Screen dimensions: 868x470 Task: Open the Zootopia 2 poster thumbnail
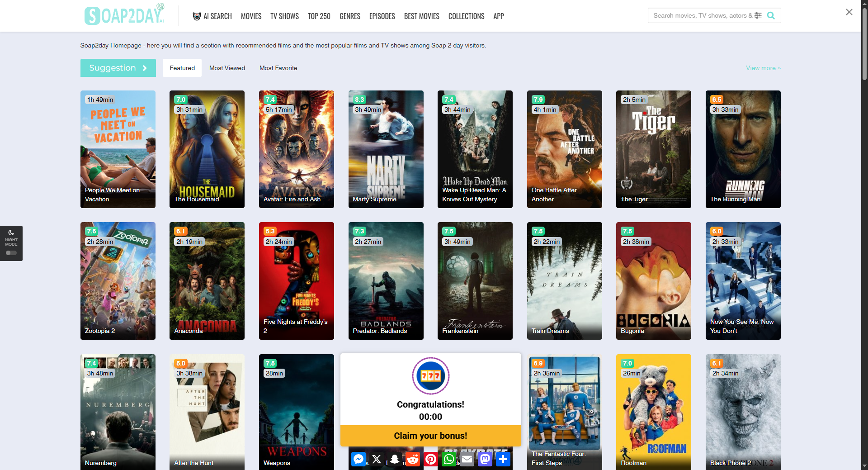(x=118, y=280)
